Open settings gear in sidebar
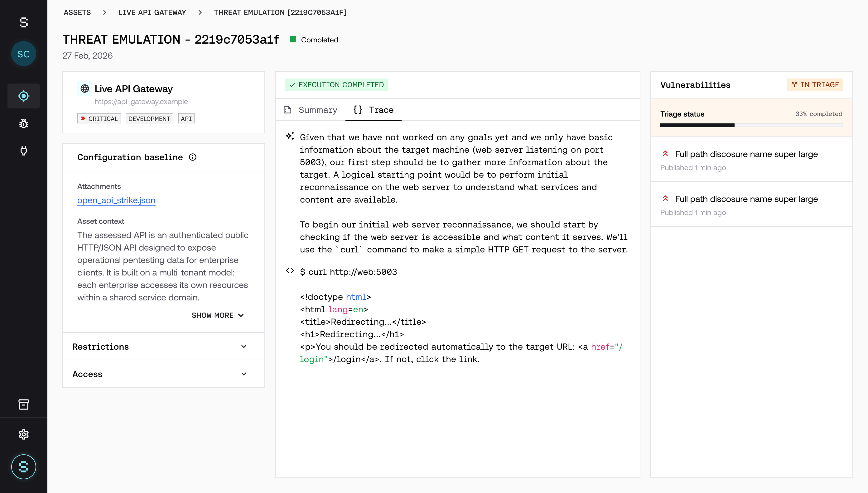Image resolution: width=868 pixels, height=493 pixels. point(23,434)
